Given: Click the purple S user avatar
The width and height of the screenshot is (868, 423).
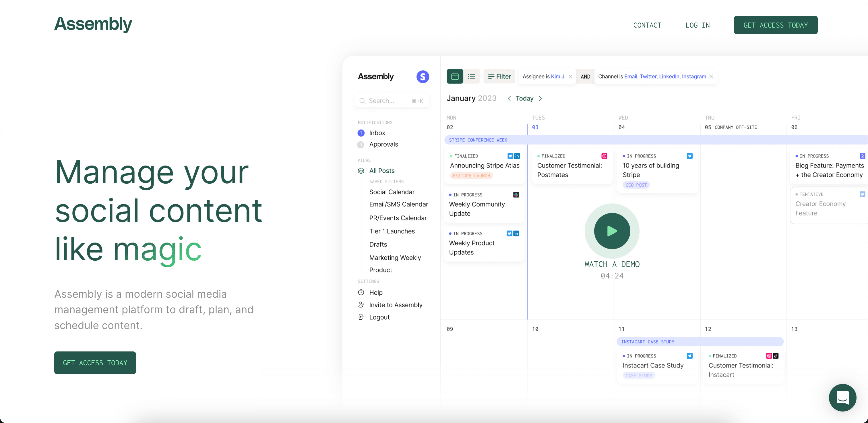Looking at the screenshot, I should coord(423,76).
